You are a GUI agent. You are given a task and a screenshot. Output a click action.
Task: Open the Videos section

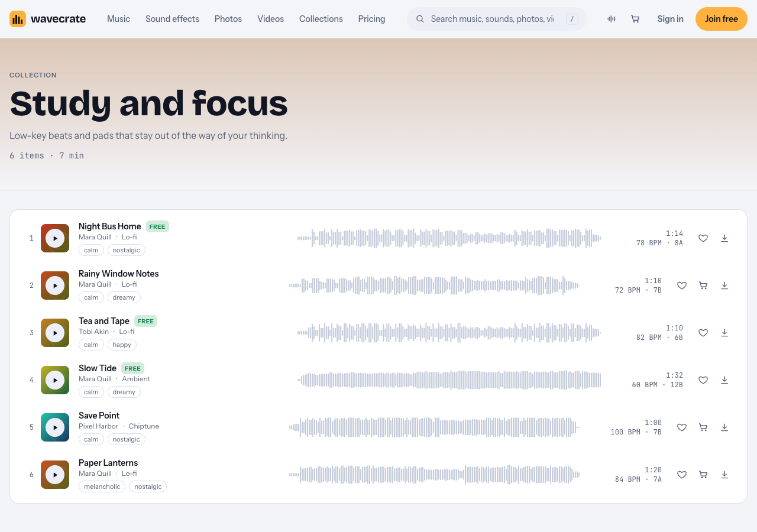click(270, 19)
